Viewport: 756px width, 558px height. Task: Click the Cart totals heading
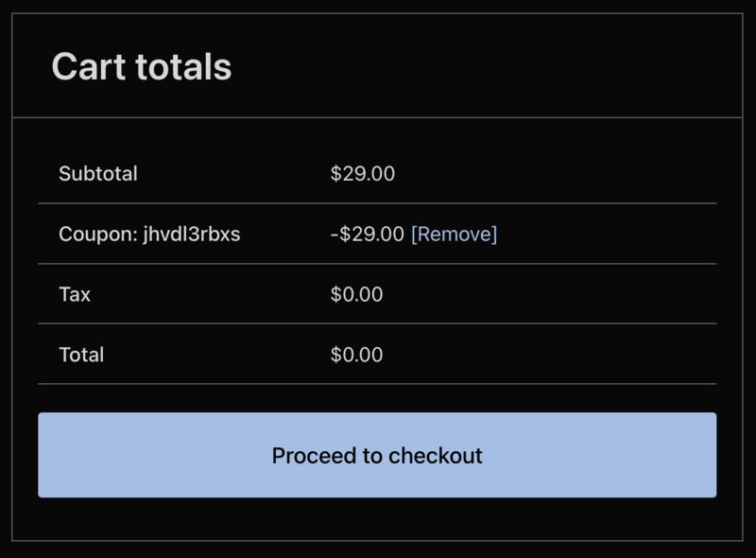(x=142, y=67)
